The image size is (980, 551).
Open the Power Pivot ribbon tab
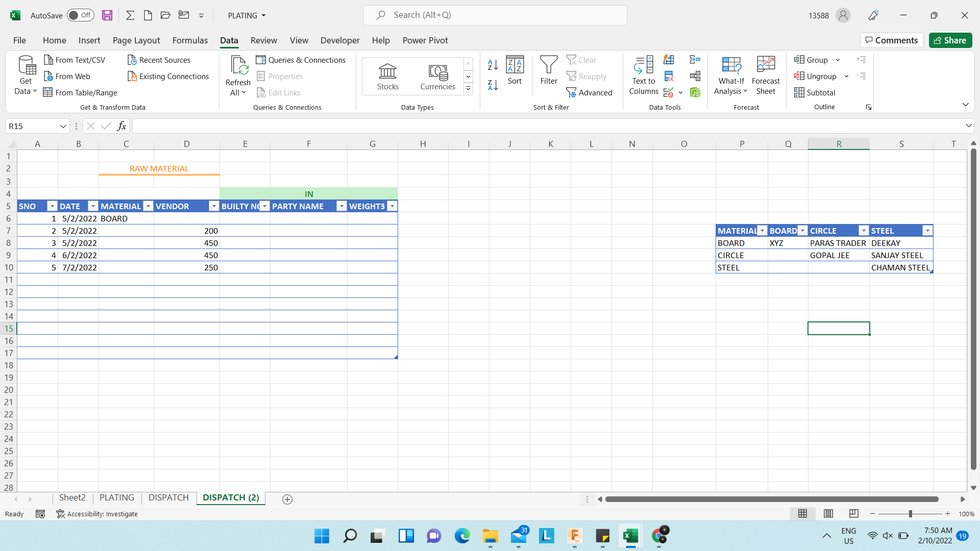(x=425, y=40)
